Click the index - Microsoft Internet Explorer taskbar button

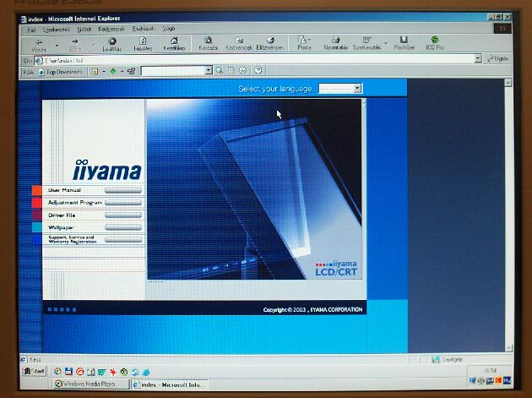pyautogui.click(x=170, y=384)
